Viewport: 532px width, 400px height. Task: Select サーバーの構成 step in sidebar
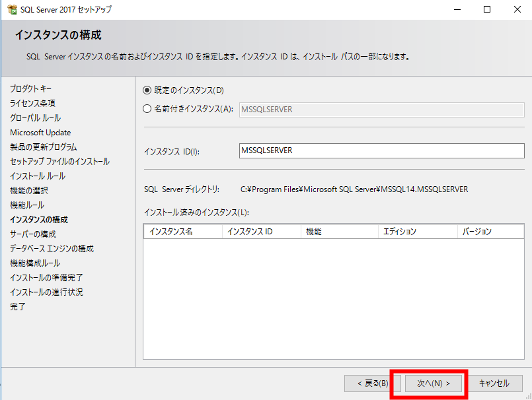pos(33,234)
